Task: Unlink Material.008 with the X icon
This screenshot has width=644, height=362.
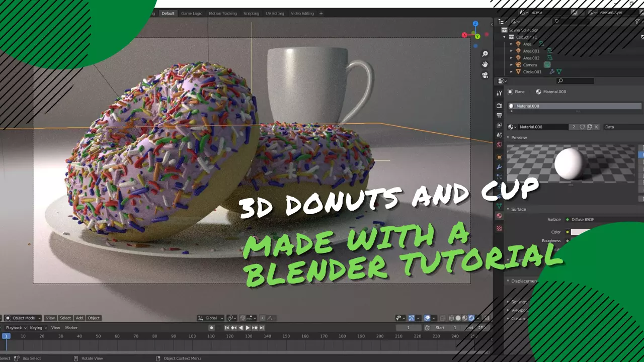Action: (596, 127)
